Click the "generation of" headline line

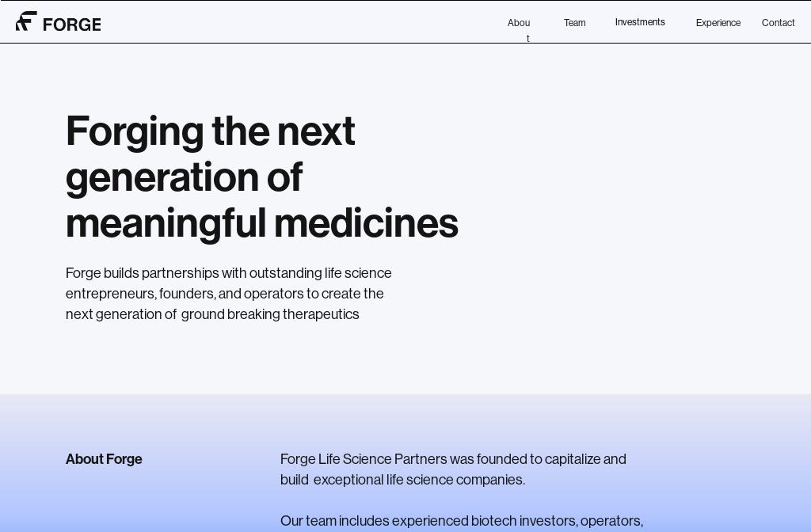[184, 177]
